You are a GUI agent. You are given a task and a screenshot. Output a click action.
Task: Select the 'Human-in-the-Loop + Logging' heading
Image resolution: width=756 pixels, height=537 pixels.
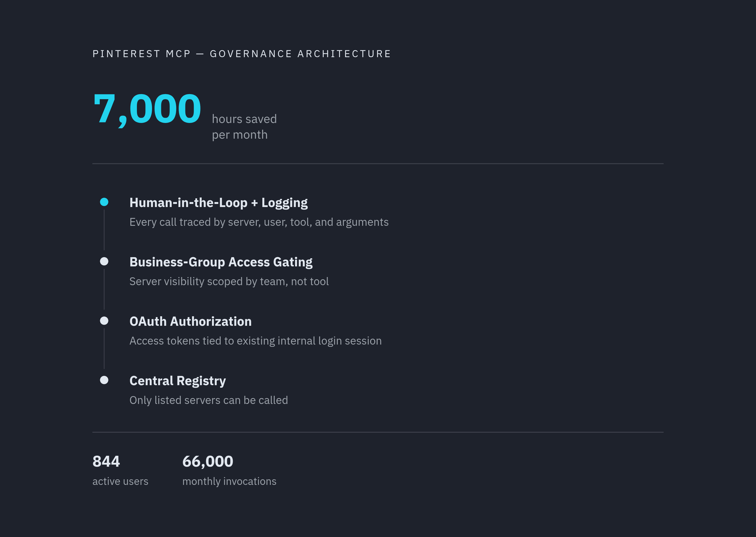pos(218,203)
